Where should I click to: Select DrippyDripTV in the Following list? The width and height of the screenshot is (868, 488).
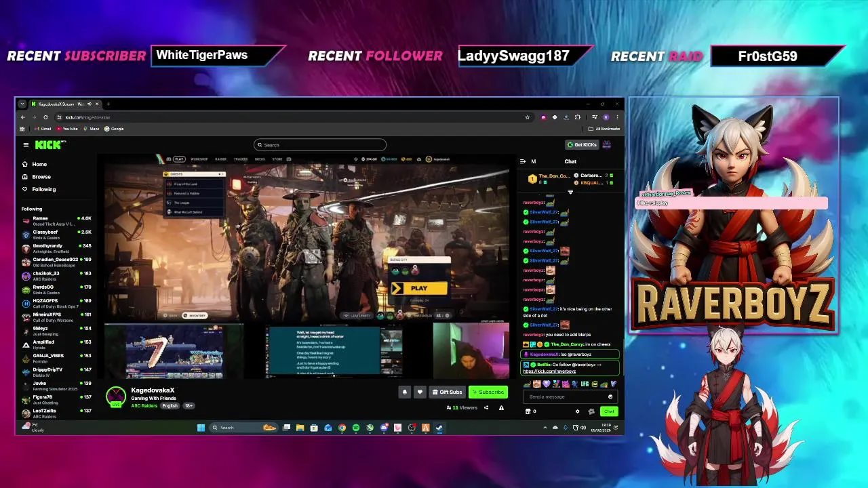(x=57, y=372)
